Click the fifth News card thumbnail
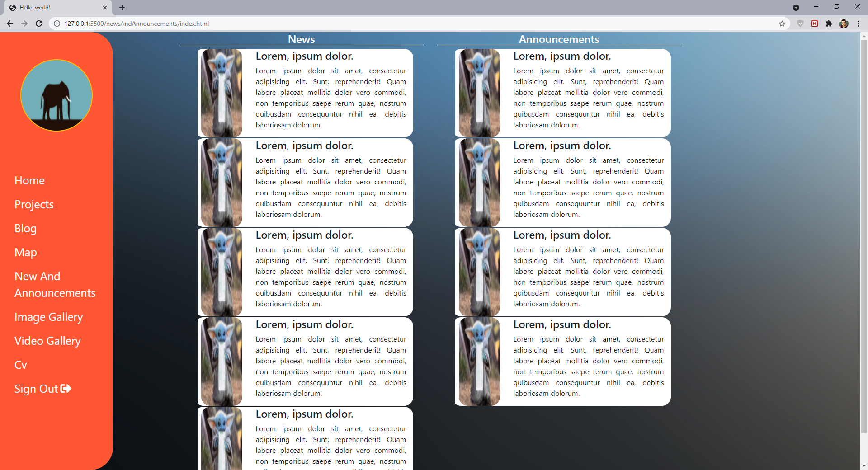868x470 pixels. tap(222, 438)
